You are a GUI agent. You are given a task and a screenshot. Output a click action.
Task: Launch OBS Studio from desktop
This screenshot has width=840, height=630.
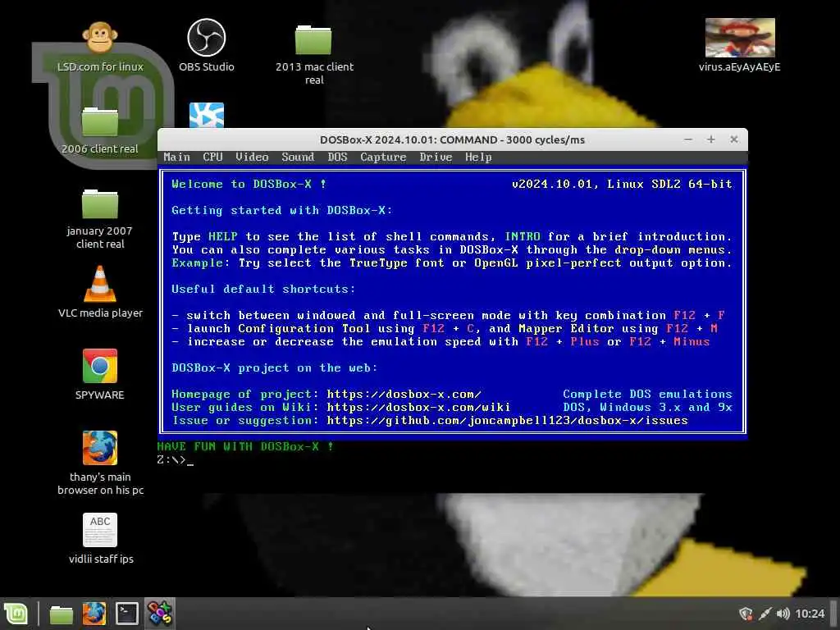[x=206, y=38]
